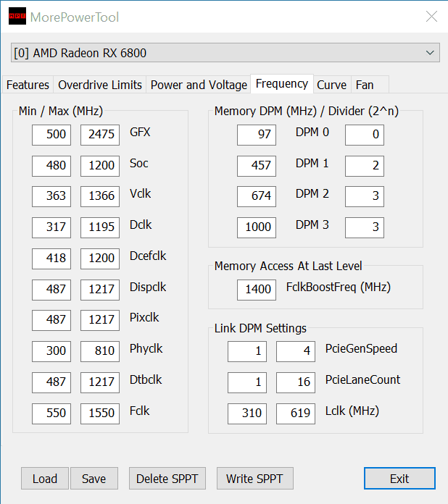The height and width of the screenshot is (504, 448).
Task: Click Phyclk minimum field showing 300
Action: (x=51, y=351)
